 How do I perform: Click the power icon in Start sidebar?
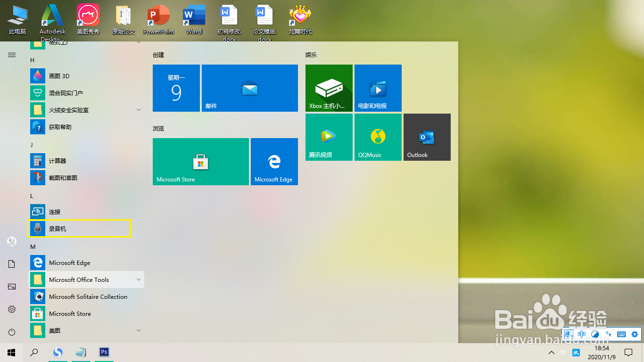pos(12,332)
